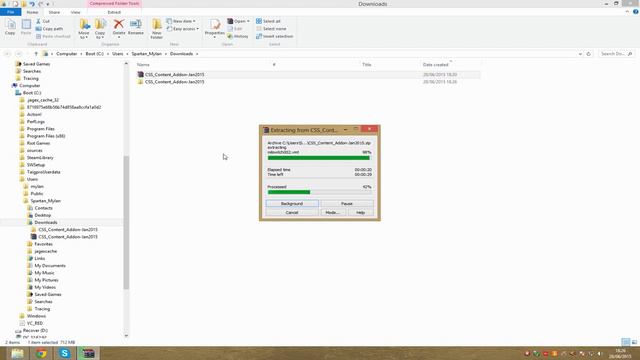Click the Help button in the extraction dialog
This screenshot has width=640, height=360.
click(360, 213)
